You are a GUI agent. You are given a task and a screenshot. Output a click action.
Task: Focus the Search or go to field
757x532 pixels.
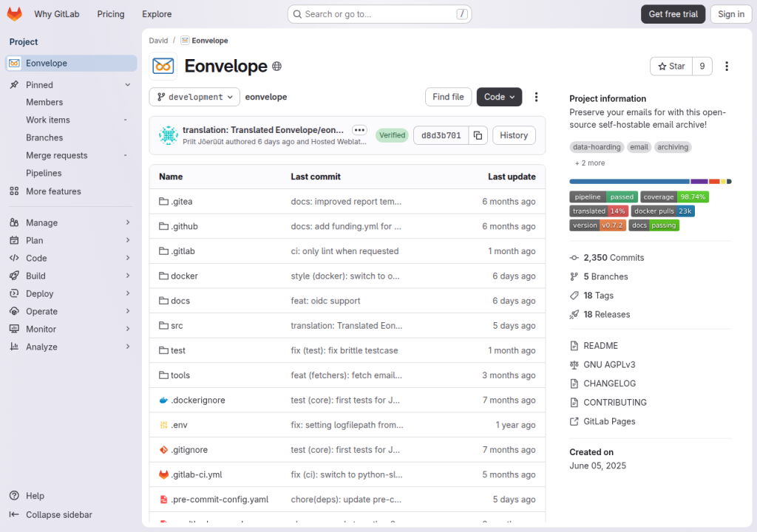379,14
